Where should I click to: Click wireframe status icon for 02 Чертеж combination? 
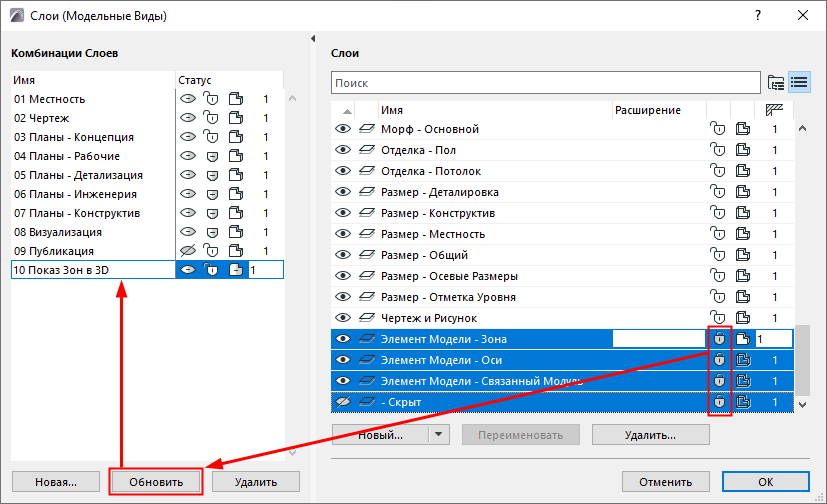(x=236, y=118)
